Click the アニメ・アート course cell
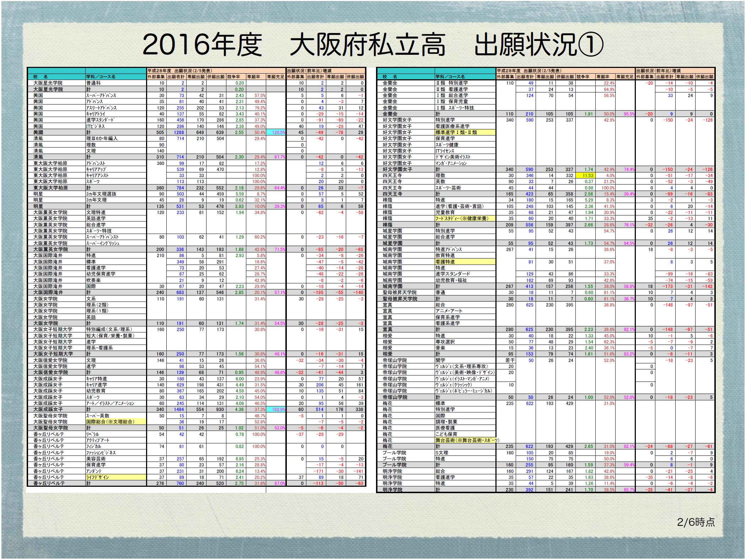 (x=465, y=311)
